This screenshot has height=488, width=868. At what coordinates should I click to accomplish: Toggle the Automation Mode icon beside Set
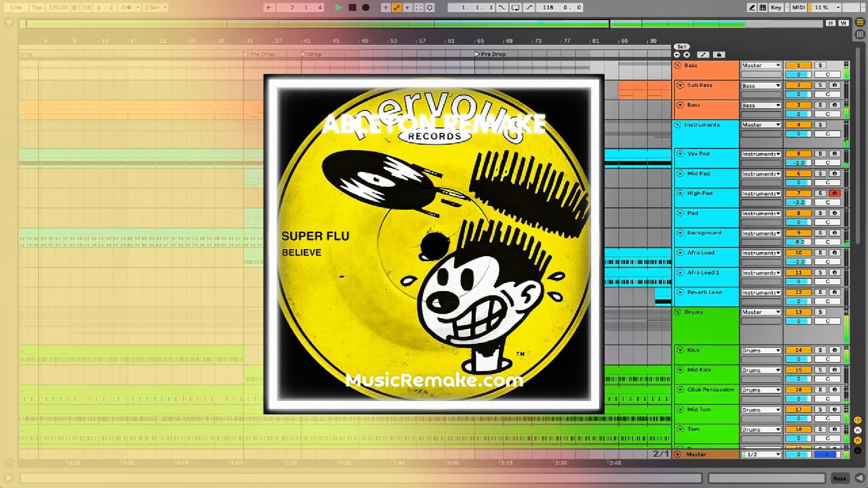point(703,55)
